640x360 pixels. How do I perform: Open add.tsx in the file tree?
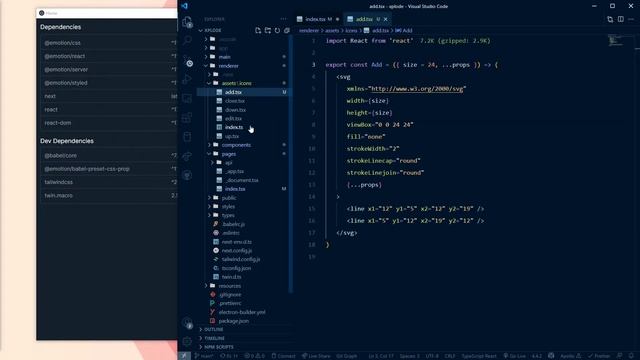[233, 92]
